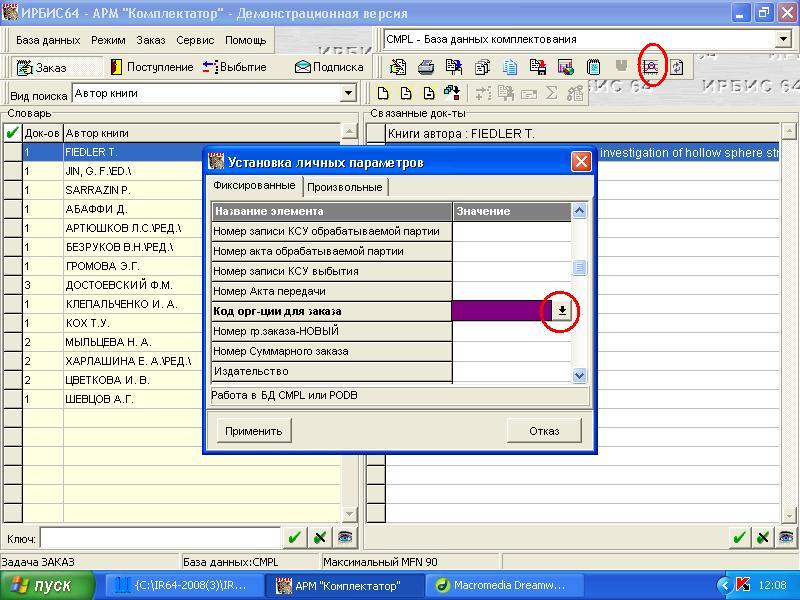Switch to Подписка mode
This screenshot has height=600, width=800.
pos(328,67)
